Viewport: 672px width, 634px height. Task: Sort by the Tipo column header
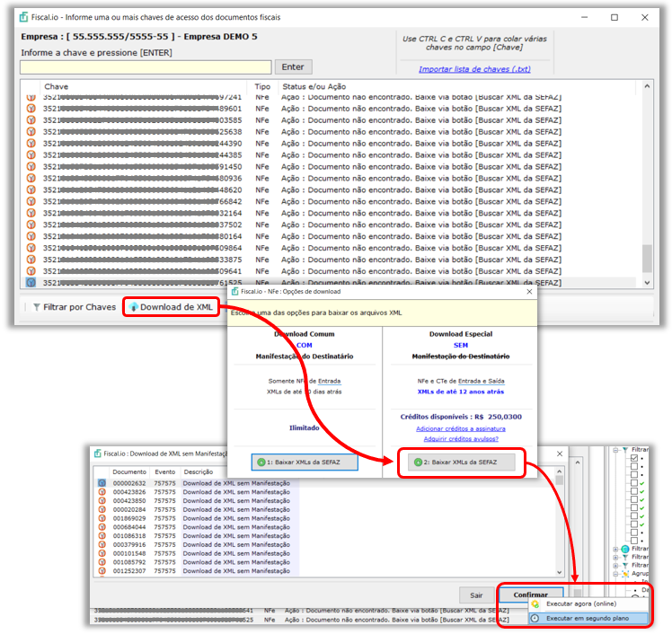point(262,86)
